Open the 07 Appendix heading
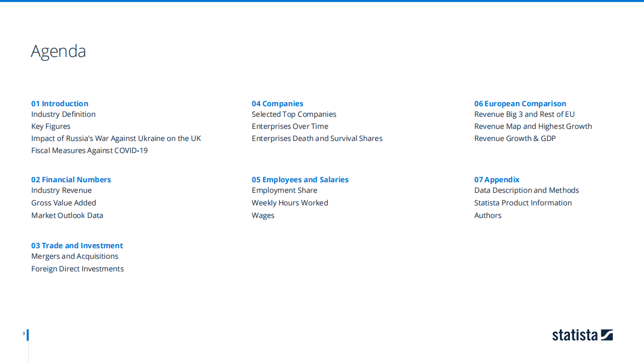The height and width of the screenshot is (362, 644). (496, 180)
